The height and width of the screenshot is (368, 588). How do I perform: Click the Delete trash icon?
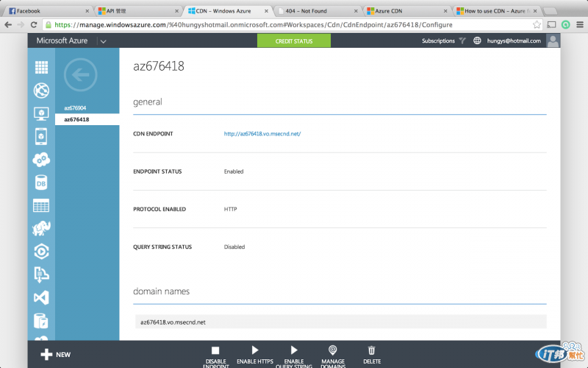372,350
